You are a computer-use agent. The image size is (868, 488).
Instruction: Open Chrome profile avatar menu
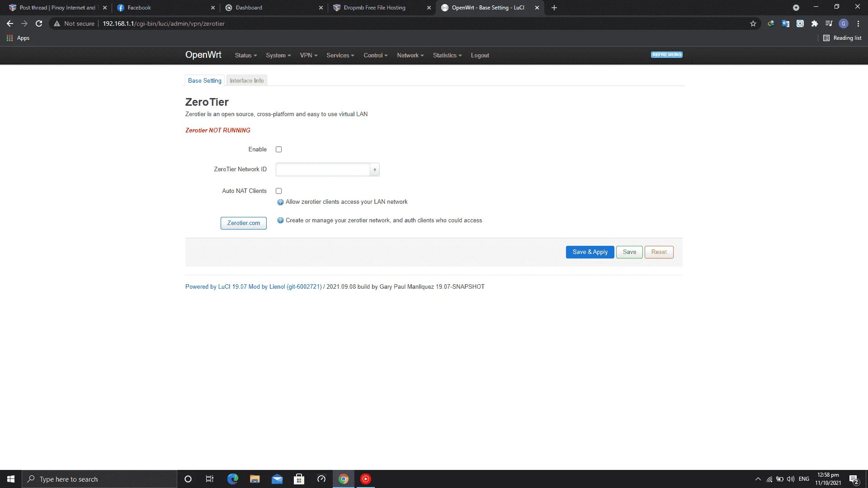click(x=844, y=23)
